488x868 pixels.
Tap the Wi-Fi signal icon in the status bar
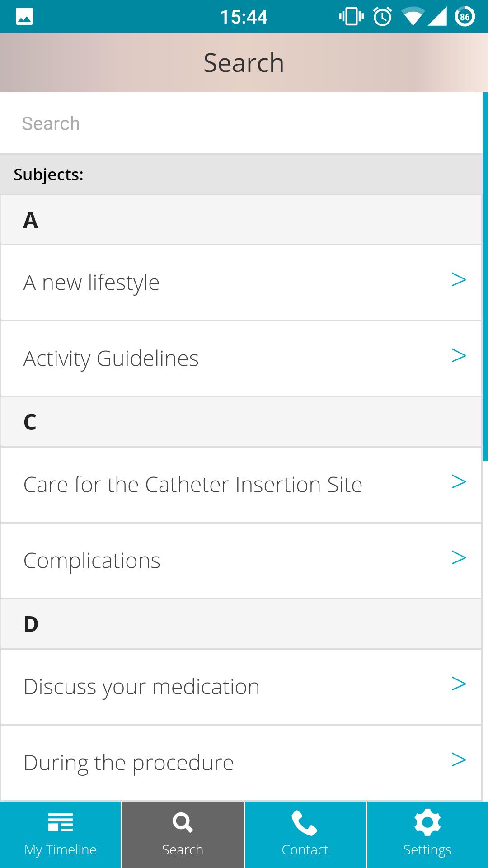click(x=413, y=16)
